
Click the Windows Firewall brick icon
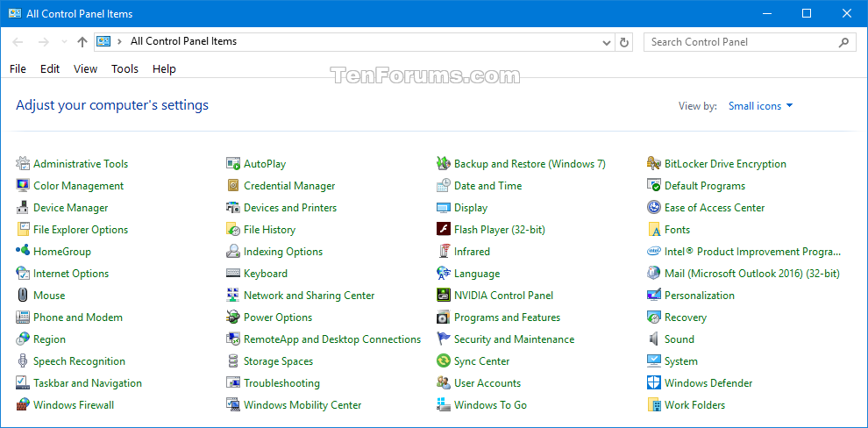coord(23,404)
